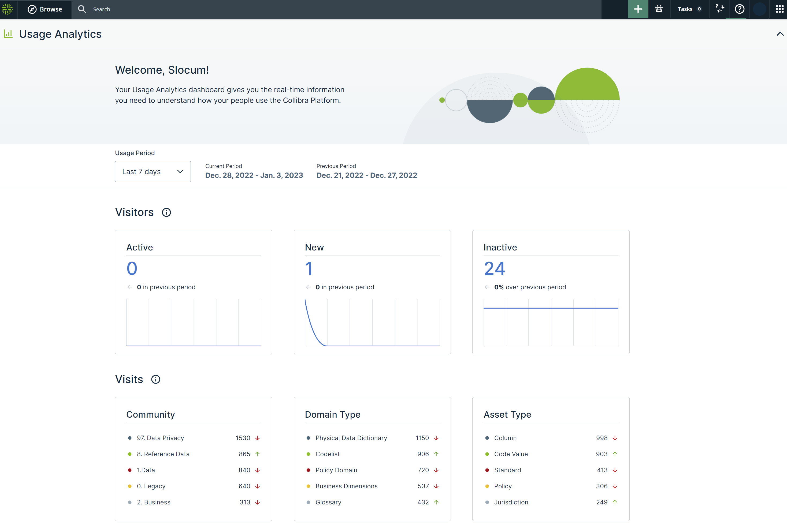Select the 1.Data community entry
Image resolution: width=787 pixels, height=532 pixels.
pos(194,470)
